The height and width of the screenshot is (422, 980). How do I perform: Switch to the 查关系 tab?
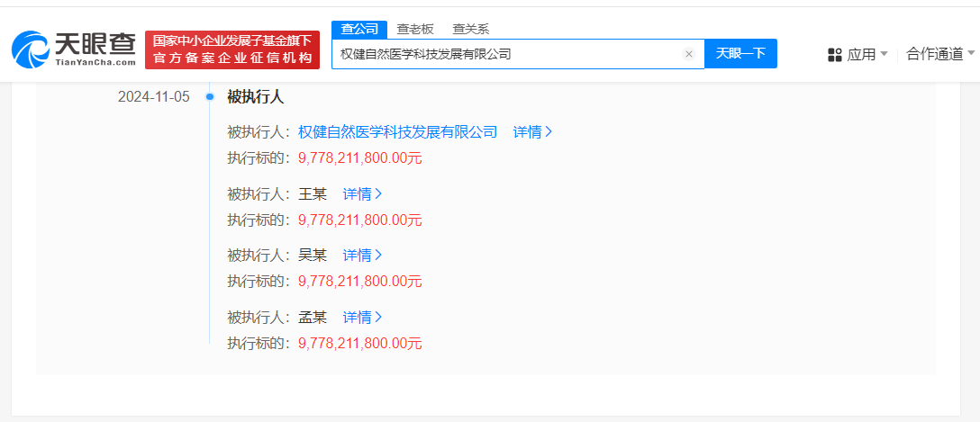click(x=470, y=29)
